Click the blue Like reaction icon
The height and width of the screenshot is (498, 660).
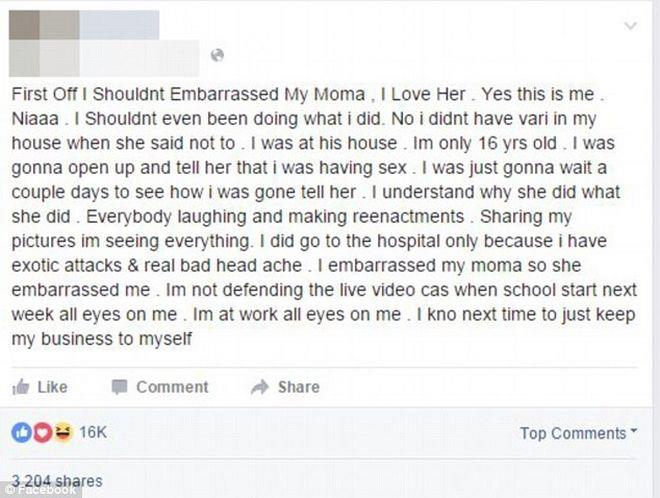point(21,432)
